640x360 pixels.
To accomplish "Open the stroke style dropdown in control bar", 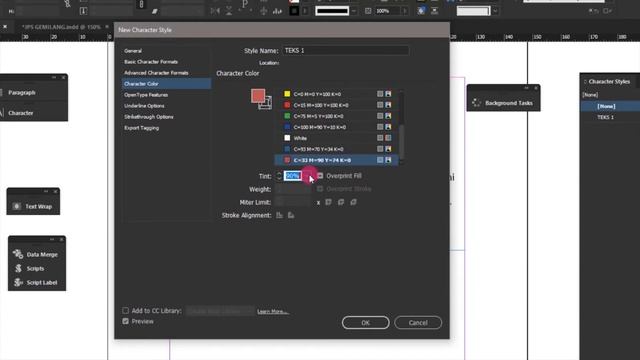I will pos(354,11).
